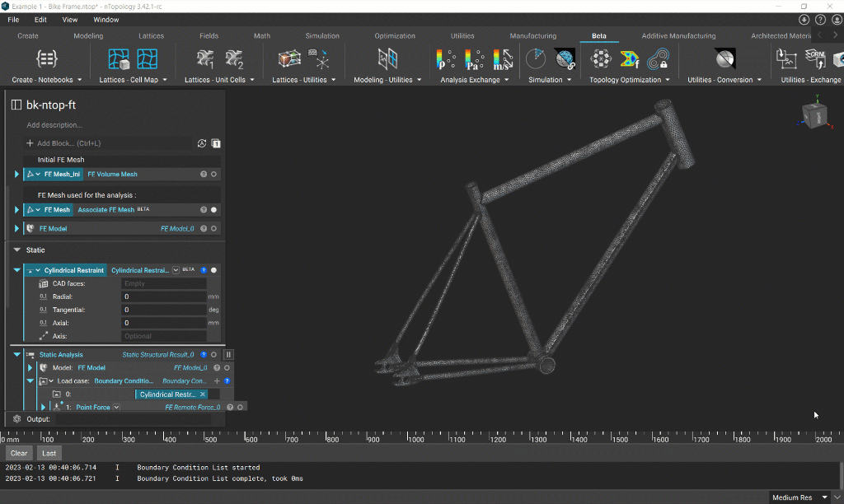Click the Simulation circular sector icon

(x=536, y=59)
